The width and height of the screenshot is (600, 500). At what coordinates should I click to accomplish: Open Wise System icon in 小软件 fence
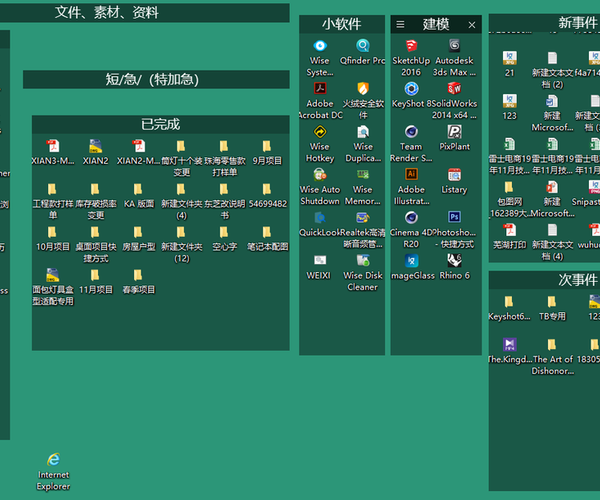pyautogui.click(x=320, y=46)
